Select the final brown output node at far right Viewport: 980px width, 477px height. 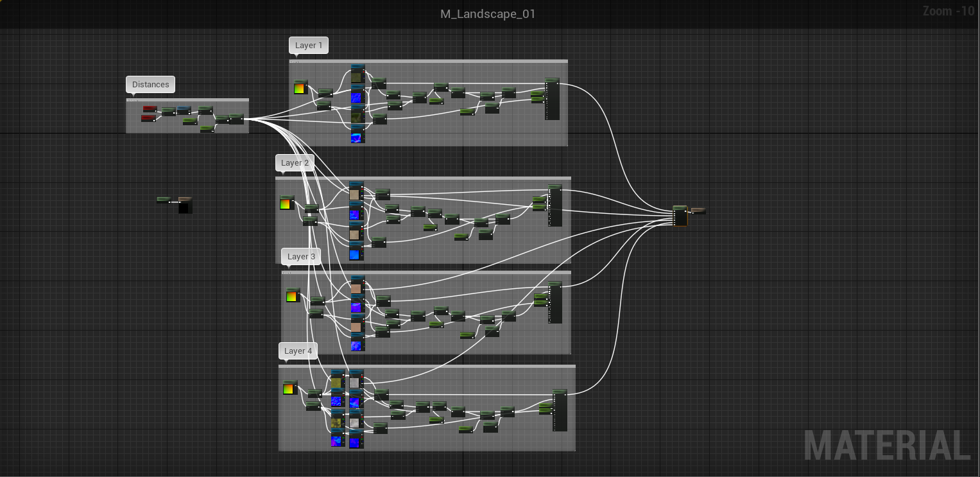[x=698, y=211]
